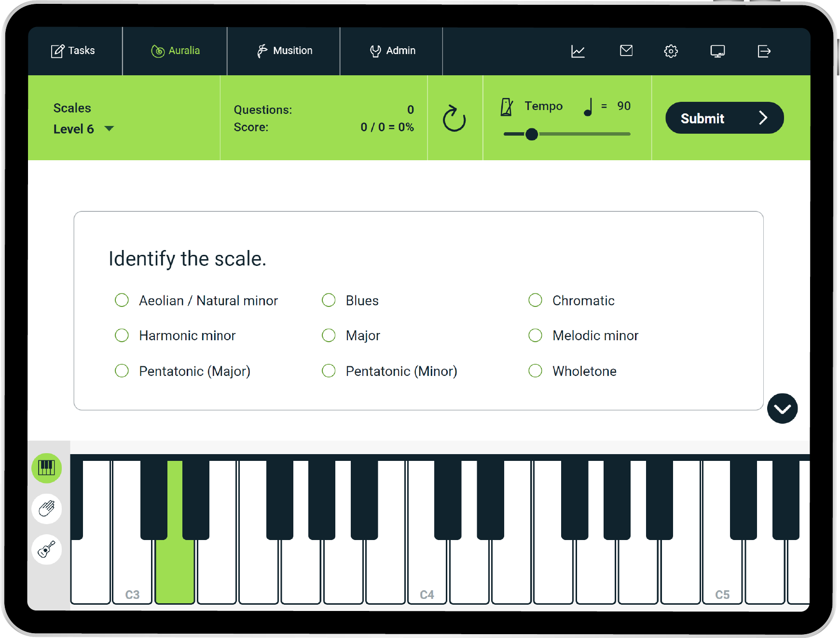The image size is (840, 638).
Task: Click the replay question circular arrow icon
Action: [454, 119]
